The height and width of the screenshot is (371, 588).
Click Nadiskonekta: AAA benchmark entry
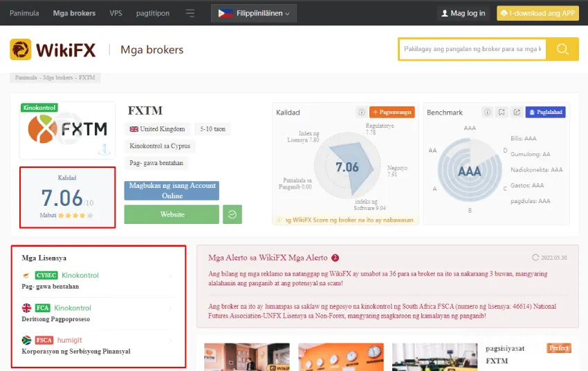[536, 169]
